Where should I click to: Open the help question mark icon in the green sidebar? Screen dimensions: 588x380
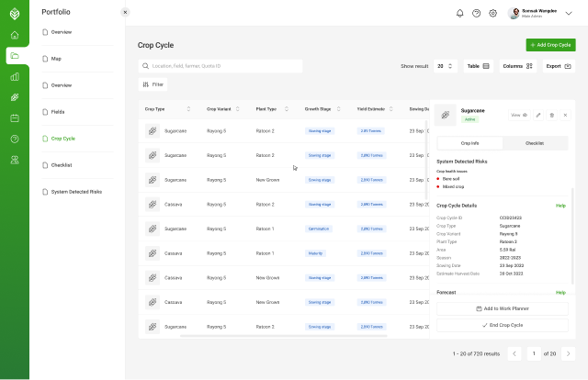click(x=15, y=139)
